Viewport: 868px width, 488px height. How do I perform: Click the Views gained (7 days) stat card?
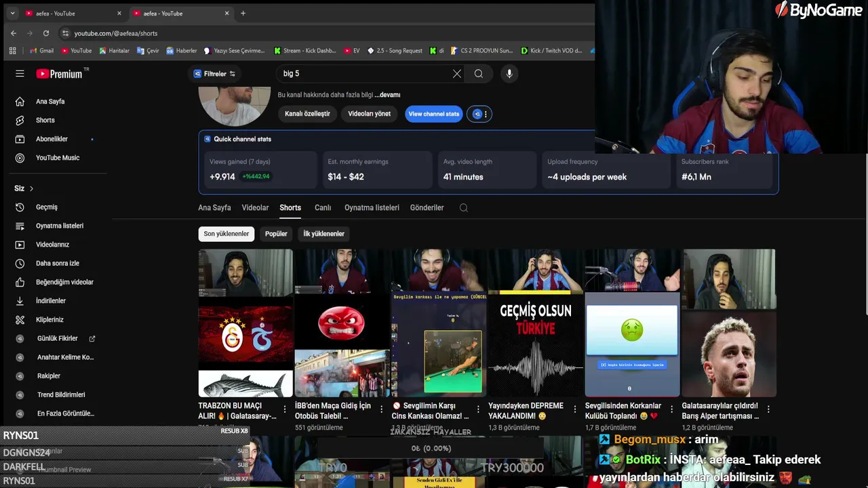[x=260, y=169]
